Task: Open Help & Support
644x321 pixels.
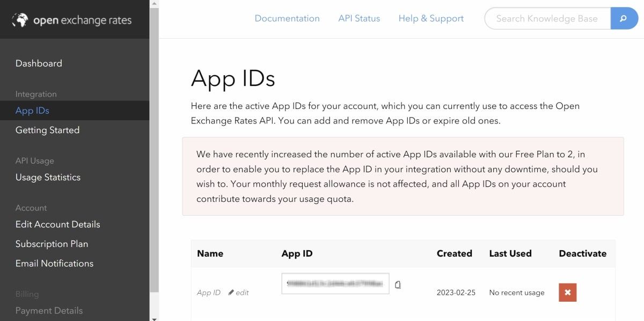Action: pos(431,18)
